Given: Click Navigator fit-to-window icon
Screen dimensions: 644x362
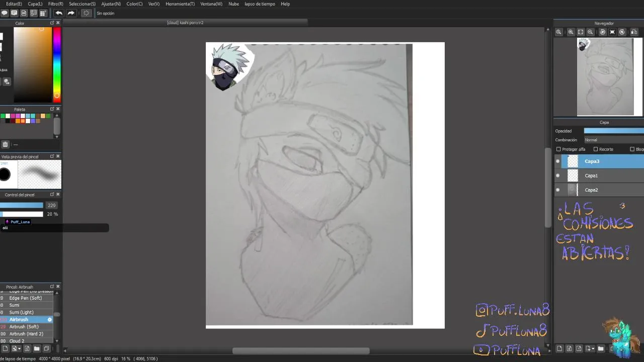Looking at the screenshot, I should (x=581, y=32).
